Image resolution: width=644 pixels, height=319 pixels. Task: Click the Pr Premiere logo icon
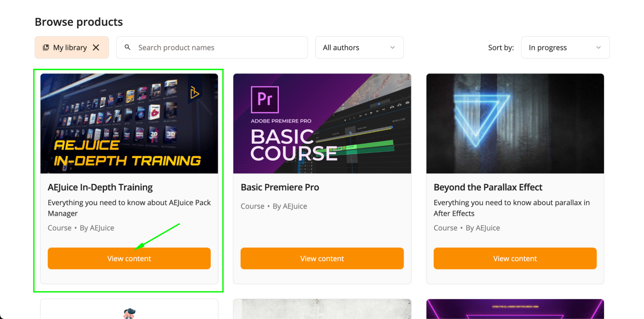(265, 99)
